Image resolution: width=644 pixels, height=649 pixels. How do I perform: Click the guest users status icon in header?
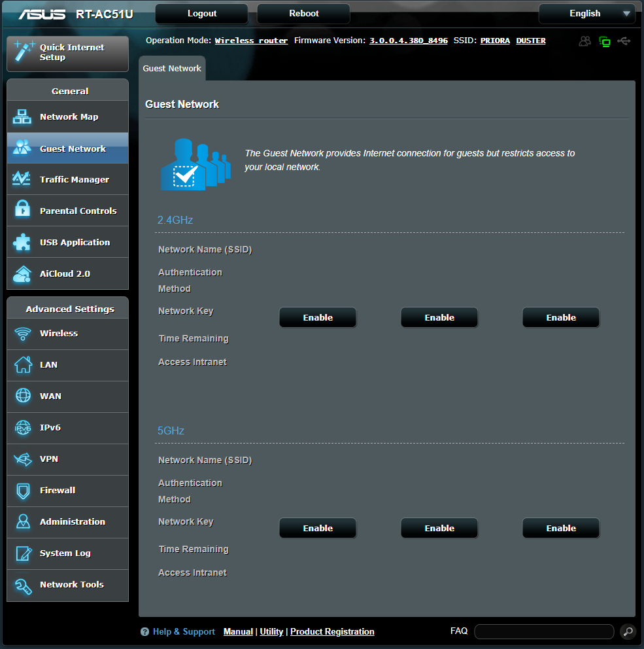(x=585, y=41)
